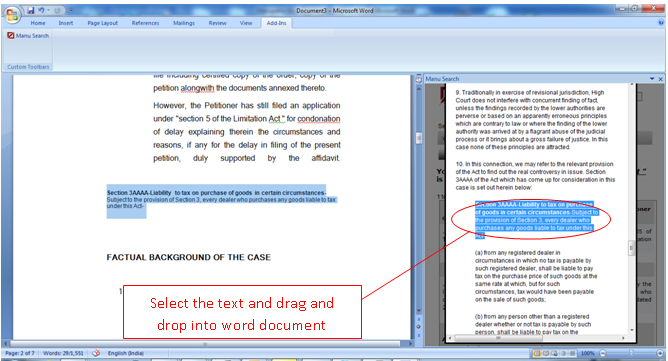Click the zoom slider handle
The height and width of the screenshot is (361, 668).
click(631, 353)
